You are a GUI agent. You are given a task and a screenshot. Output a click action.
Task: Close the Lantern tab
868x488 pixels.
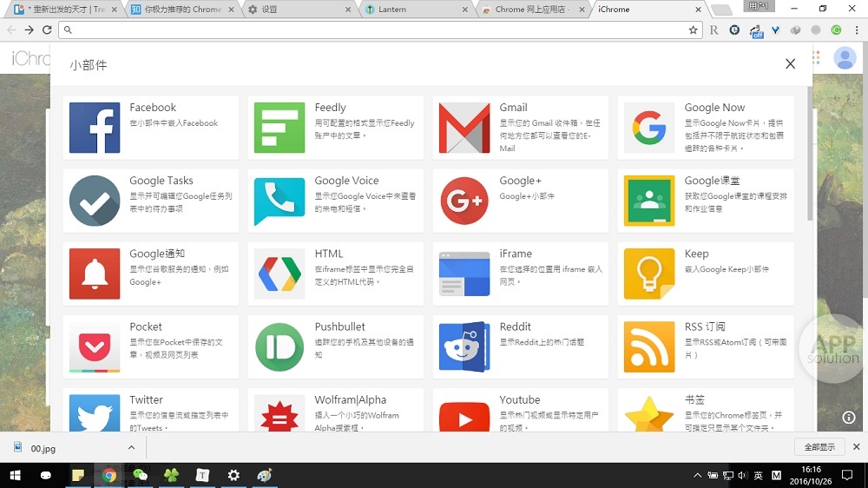(464, 10)
